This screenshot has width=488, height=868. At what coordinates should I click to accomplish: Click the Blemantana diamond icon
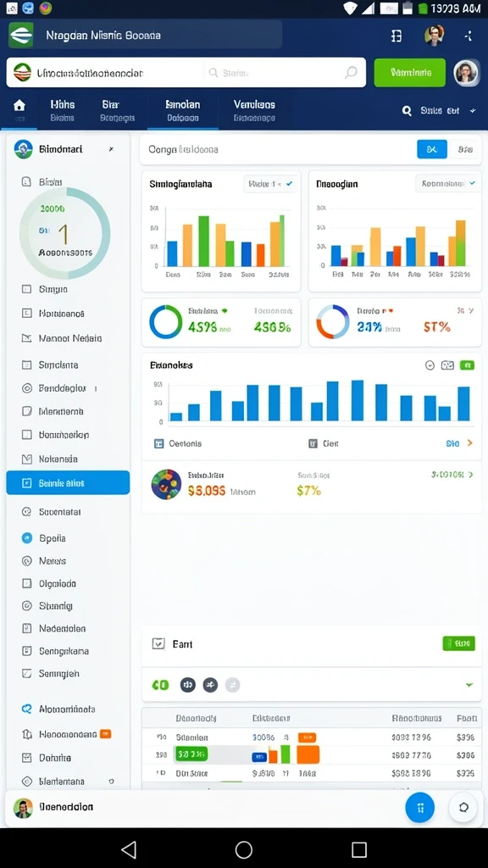coord(26,781)
